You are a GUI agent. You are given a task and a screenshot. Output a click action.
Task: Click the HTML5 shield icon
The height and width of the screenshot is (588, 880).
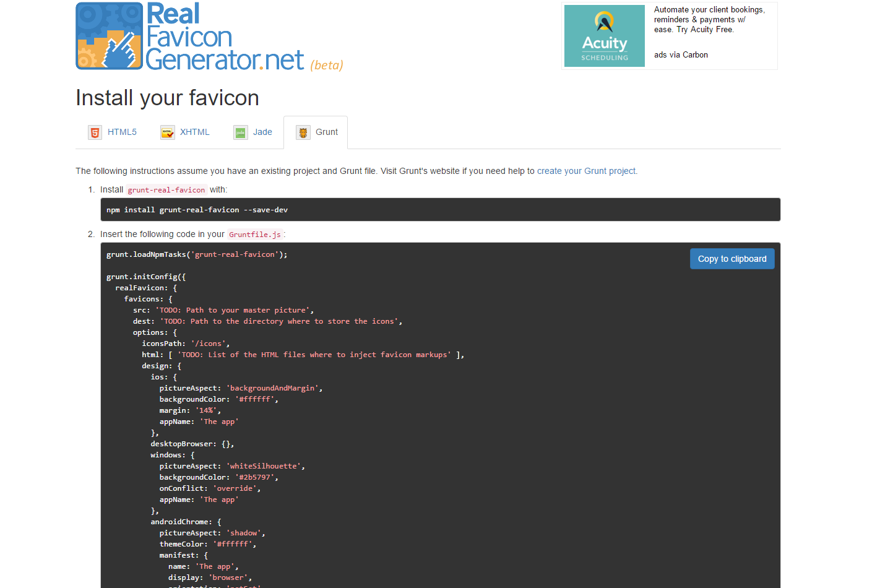pyautogui.click(x=95, y=132)
